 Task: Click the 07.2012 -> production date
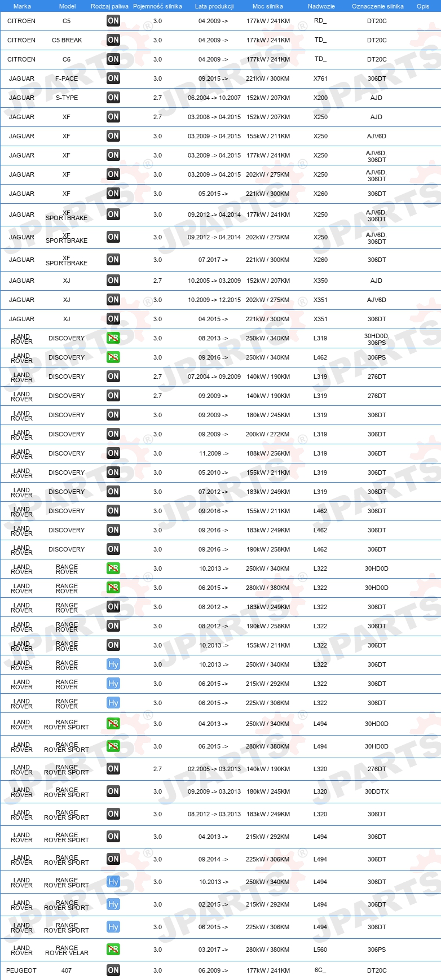tap(213, 492)
